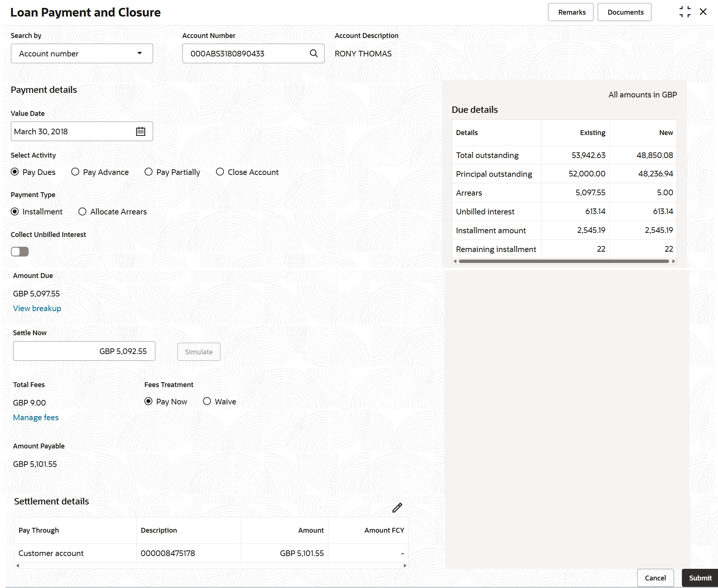This screenshot has height=588, width=718.
Task: Click the New column header
Action: click(666, 133)
